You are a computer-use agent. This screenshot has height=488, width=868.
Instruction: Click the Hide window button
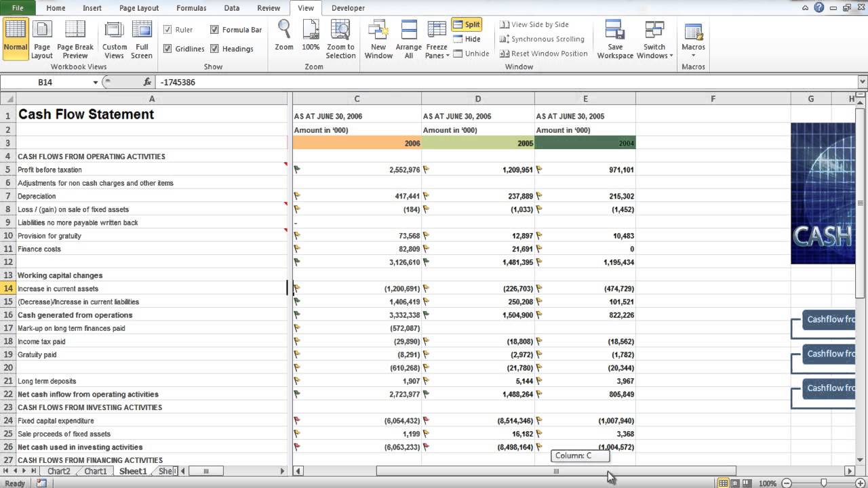pyautogui.click(x=470, y=39)
